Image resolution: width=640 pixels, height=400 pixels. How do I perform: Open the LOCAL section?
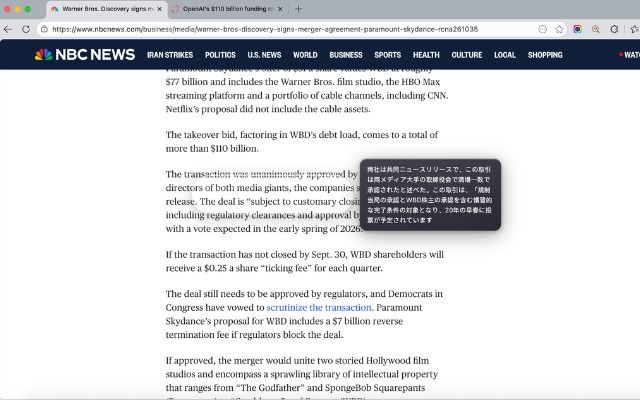505,55
